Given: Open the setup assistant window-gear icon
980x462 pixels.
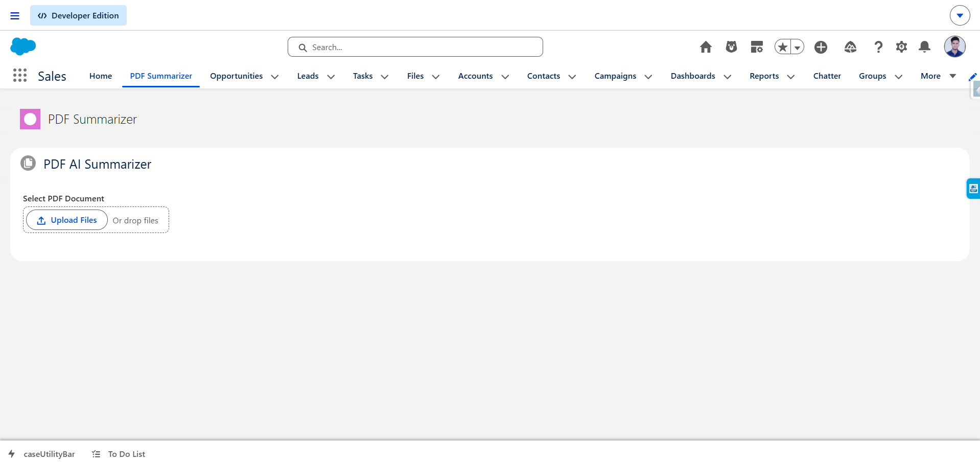Looking at the screenshot, I should 757,47.
